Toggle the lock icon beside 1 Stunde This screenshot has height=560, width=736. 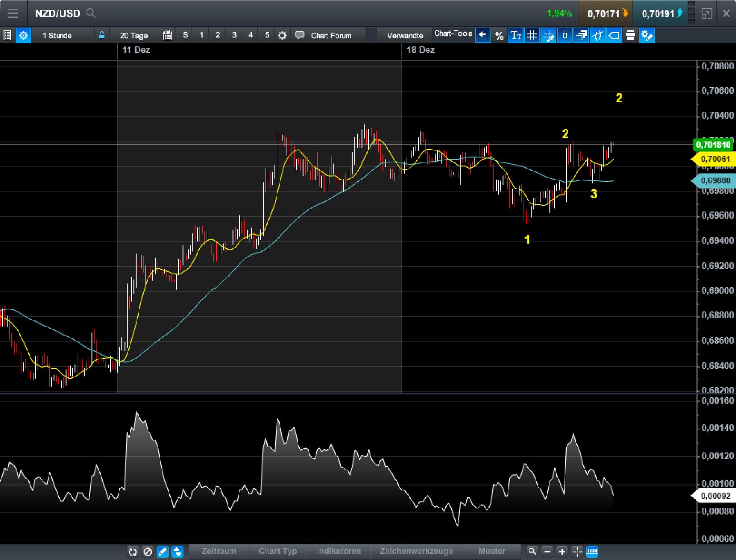(x=103, y=35)
